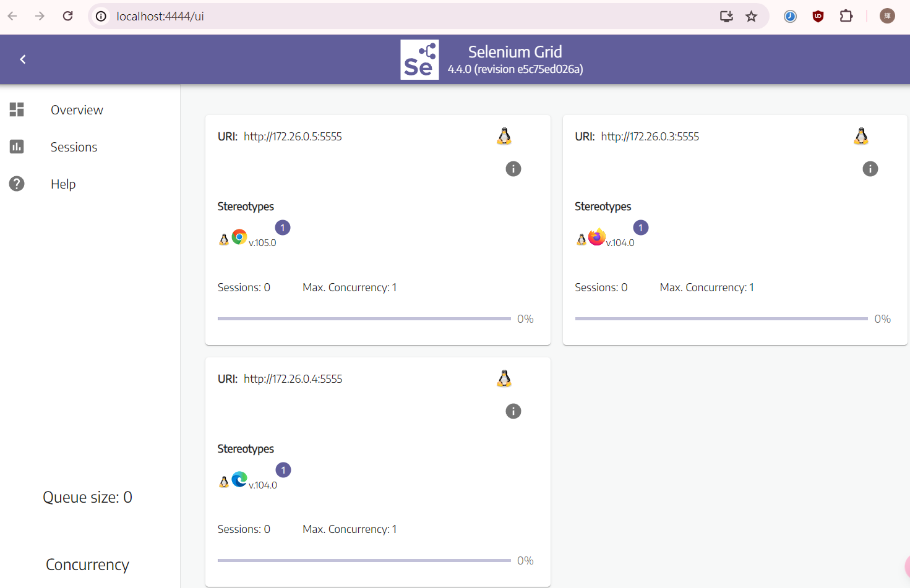The height and width of the screenshot is (588, 910).
Task: Reload the page
Action: (x=68, y=16)
